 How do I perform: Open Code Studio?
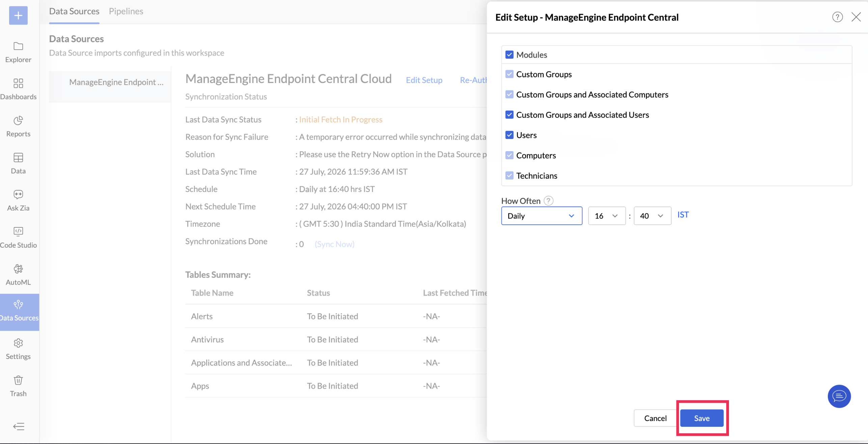pos(18,238)
